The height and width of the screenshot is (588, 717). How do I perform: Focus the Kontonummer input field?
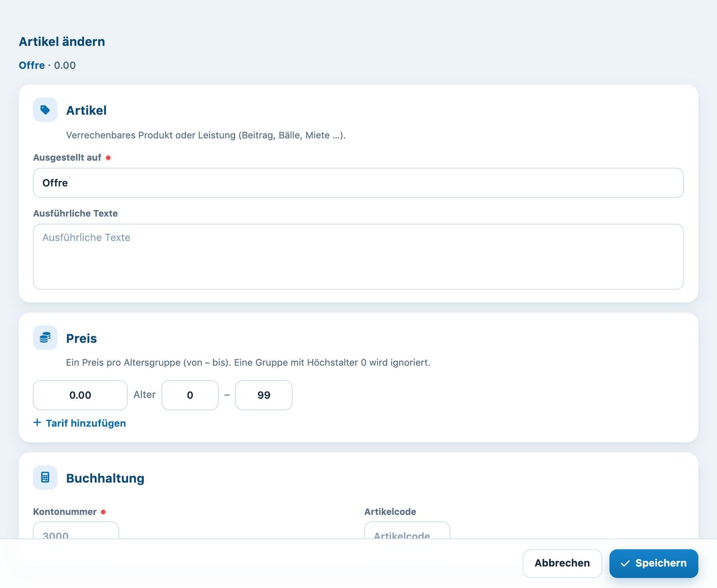(76, 531)
